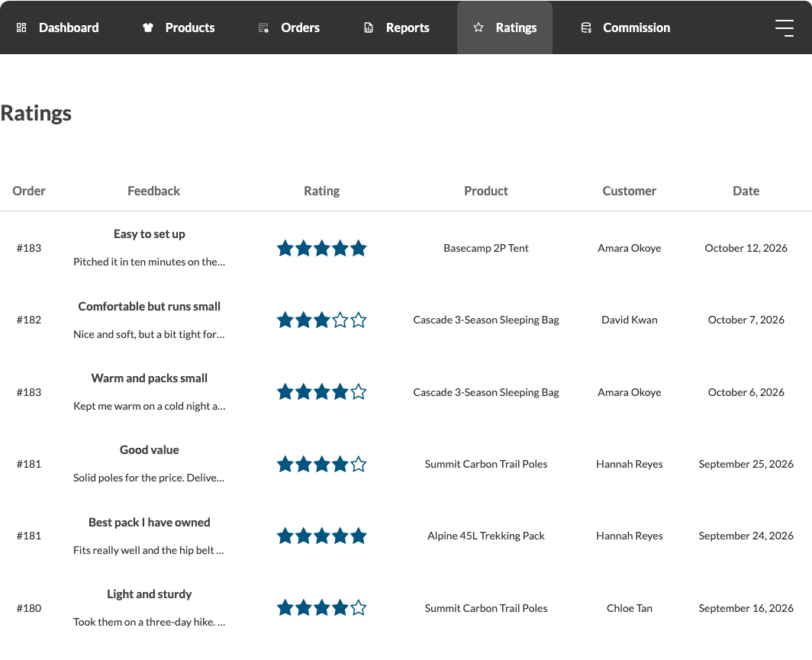Click the Product column header
The image size is (812, 660).
(x=485, y=191)
